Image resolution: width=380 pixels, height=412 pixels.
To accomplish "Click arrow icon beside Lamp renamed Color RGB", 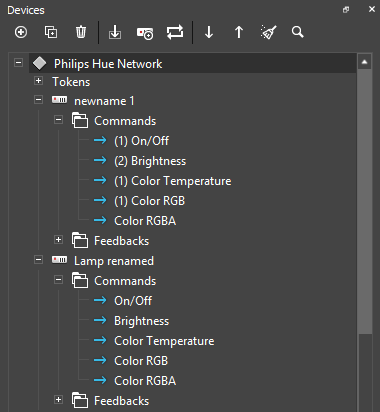I will pos(100,360).
